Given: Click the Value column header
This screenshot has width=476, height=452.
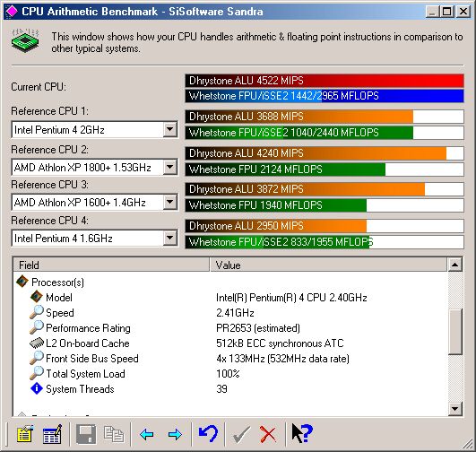Looking at the screenshot, I should point(328,265).
